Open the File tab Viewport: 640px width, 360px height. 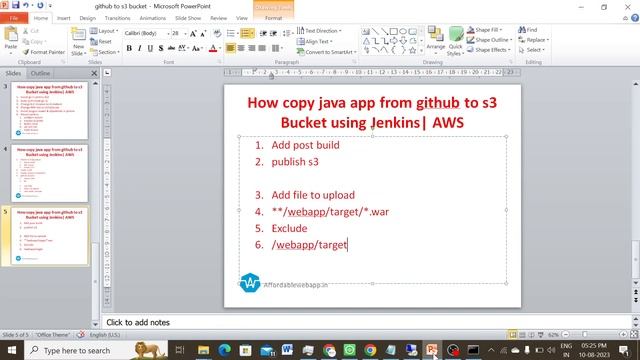[x=14, y=18]
